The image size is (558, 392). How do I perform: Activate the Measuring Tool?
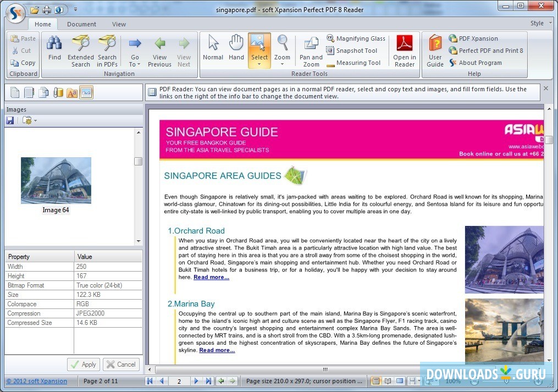[x=353, y=63]
